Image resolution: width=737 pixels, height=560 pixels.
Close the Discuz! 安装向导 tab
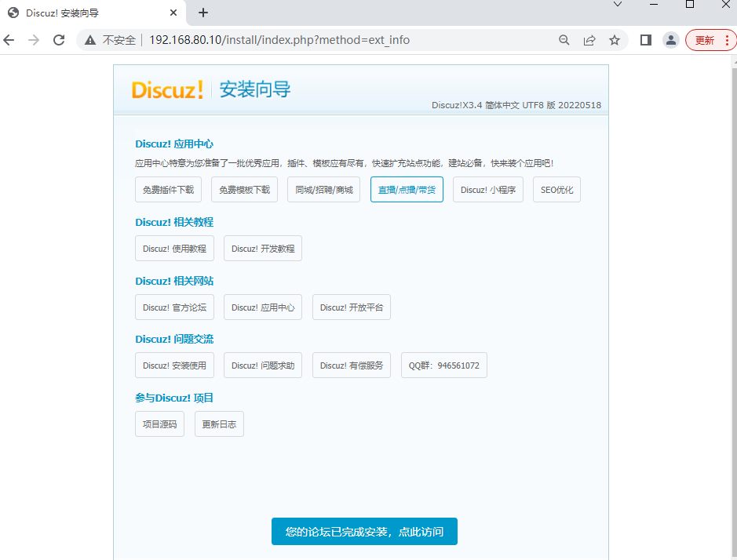[x=173, y=13]
